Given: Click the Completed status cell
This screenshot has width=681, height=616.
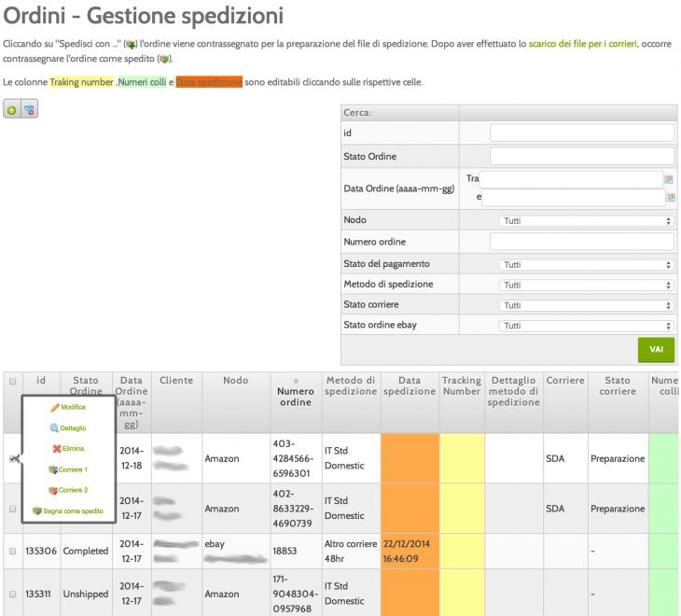Looking at the screenshot, I should (x=86, y=551).
